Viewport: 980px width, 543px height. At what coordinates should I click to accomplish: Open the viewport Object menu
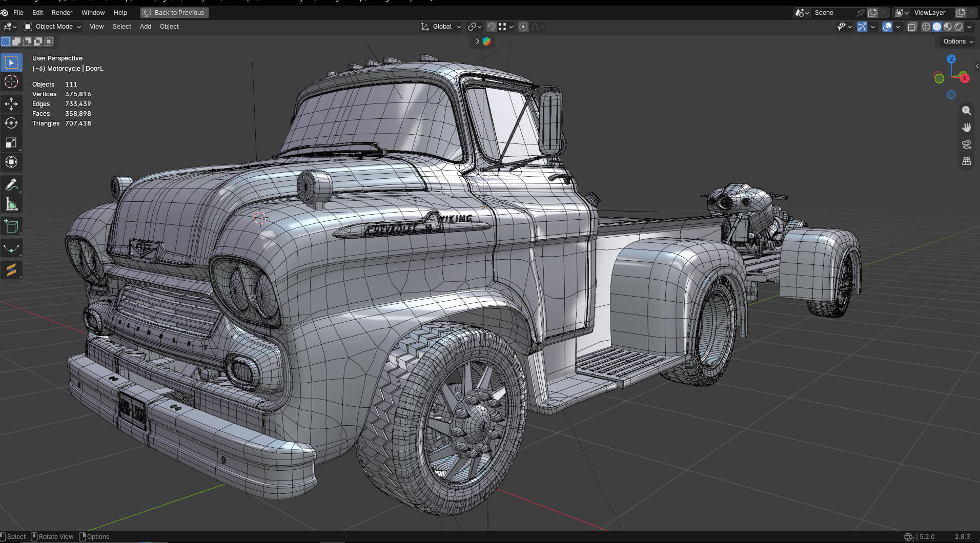pyautogui.click(x=169, y=27)
